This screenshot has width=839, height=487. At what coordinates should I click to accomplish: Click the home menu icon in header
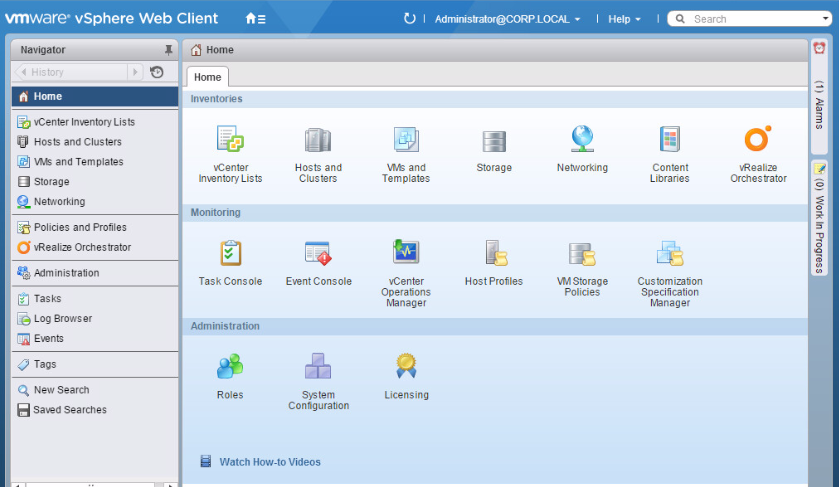click(x=255, y=19)
